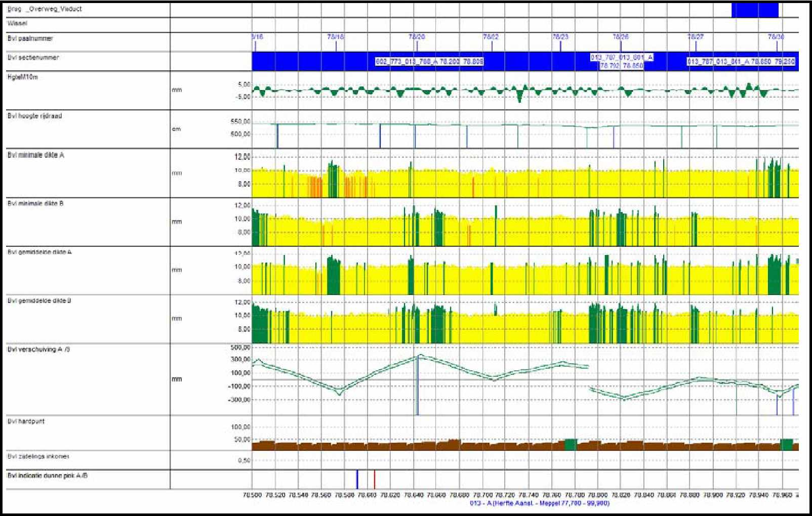Viewport: 812px width, 516px height.
Task: Select the Bvl indicatie dunne plek A/B label
Action: [47, 476]
